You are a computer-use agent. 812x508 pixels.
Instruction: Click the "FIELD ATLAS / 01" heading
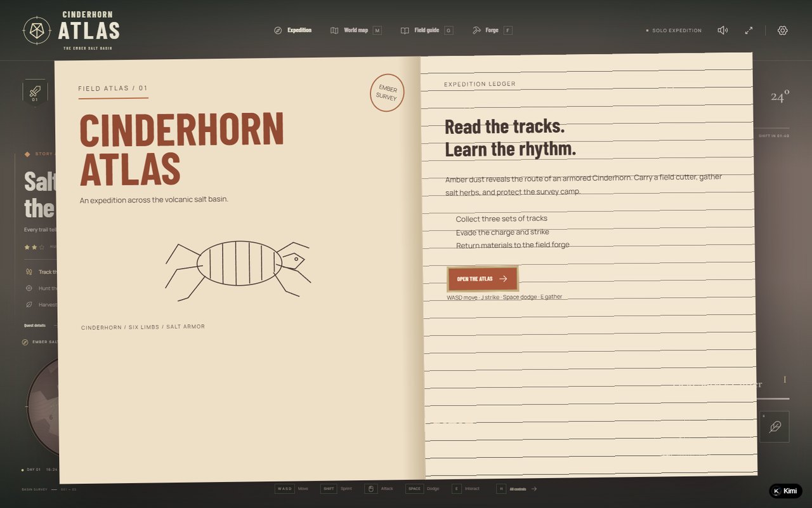point(113,88)
